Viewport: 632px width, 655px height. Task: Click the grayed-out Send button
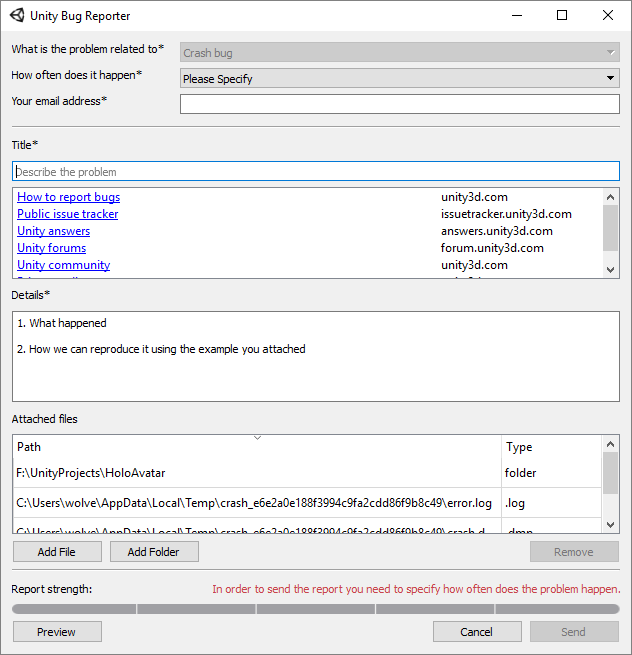coord(574,632)
